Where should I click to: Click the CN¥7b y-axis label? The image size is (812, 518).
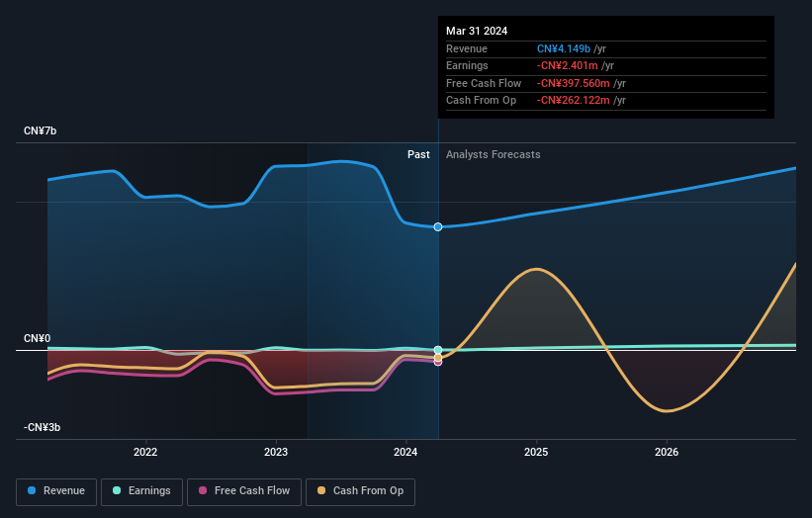(x=40, y=130)
